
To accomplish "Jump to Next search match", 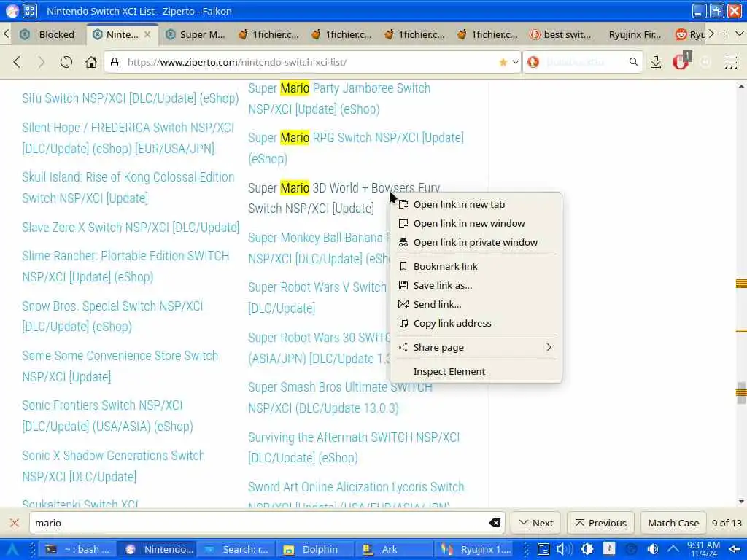I will tap(536, 523).
